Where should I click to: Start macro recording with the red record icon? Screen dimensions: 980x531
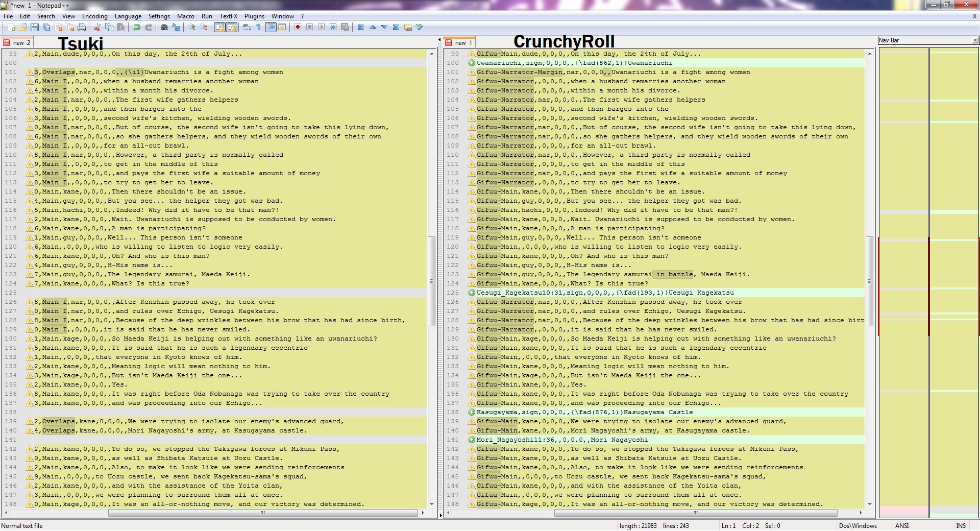[x=298, y=28]
